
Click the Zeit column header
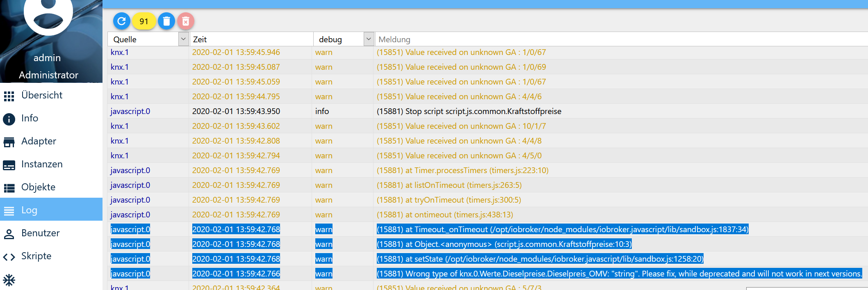coord(250,39)
